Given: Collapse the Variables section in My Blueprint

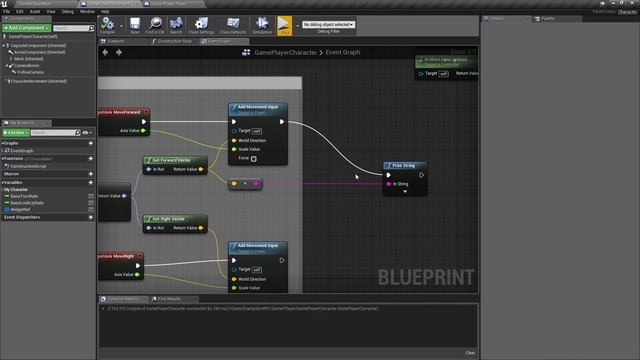Looking at the screenshot, I should [2, 182].
